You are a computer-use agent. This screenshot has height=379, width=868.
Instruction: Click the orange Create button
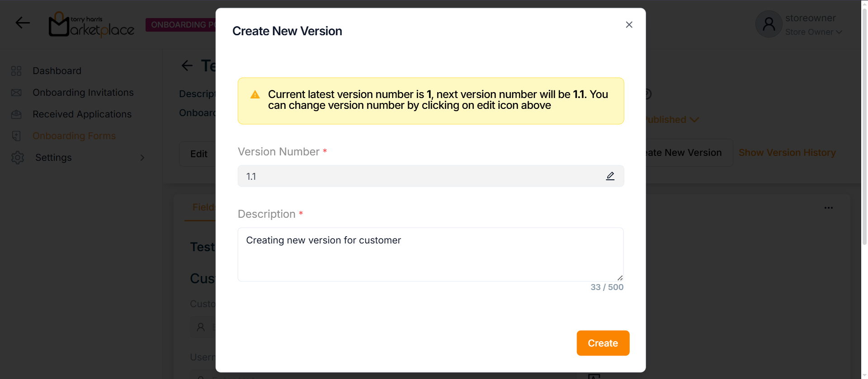click(603, 343)
